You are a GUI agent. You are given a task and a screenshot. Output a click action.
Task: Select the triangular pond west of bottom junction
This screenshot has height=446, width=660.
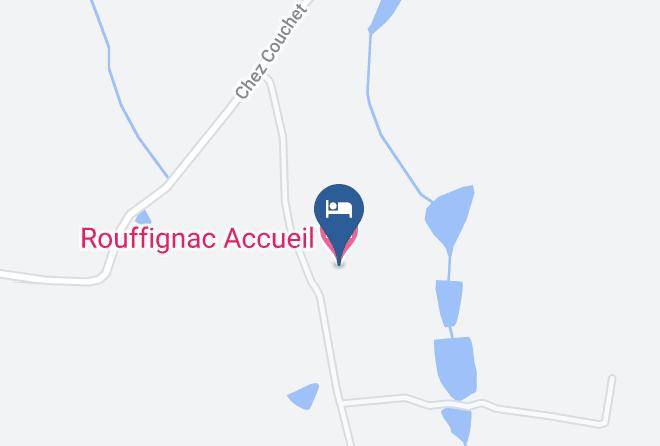(304, 396)
